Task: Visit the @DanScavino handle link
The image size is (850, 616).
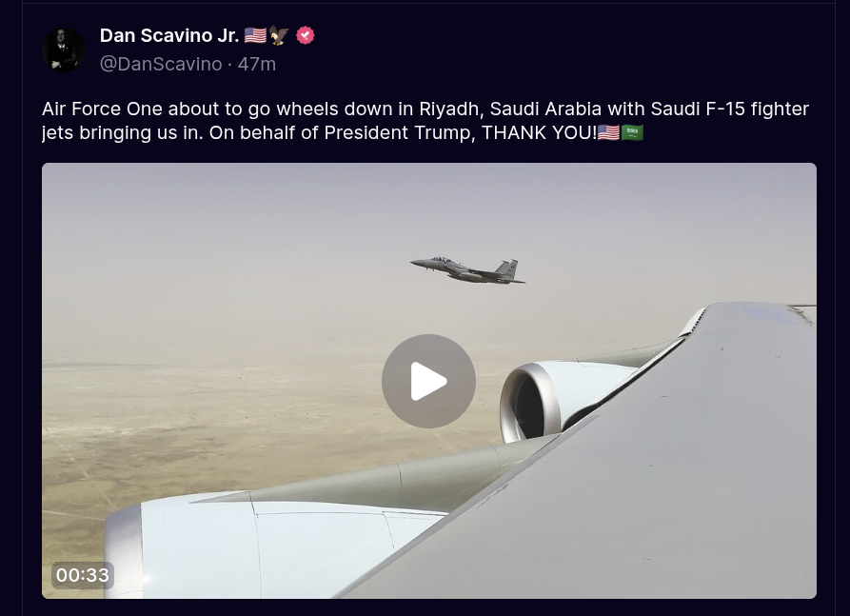Action: [161, 64]
